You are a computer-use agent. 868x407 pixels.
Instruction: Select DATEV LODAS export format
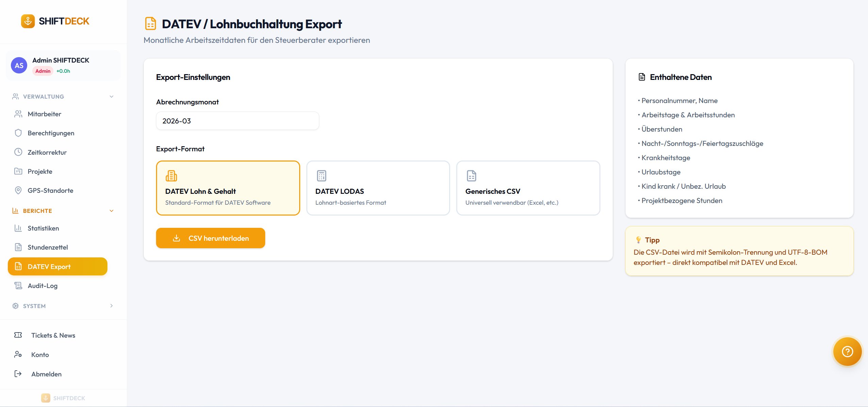click(x=378, y=188)
